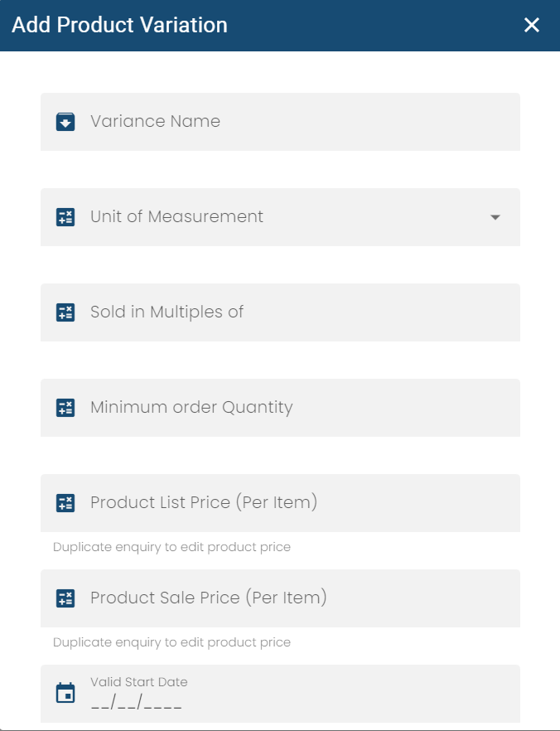Click the Variance Name archive box icon

coord(65,122)
